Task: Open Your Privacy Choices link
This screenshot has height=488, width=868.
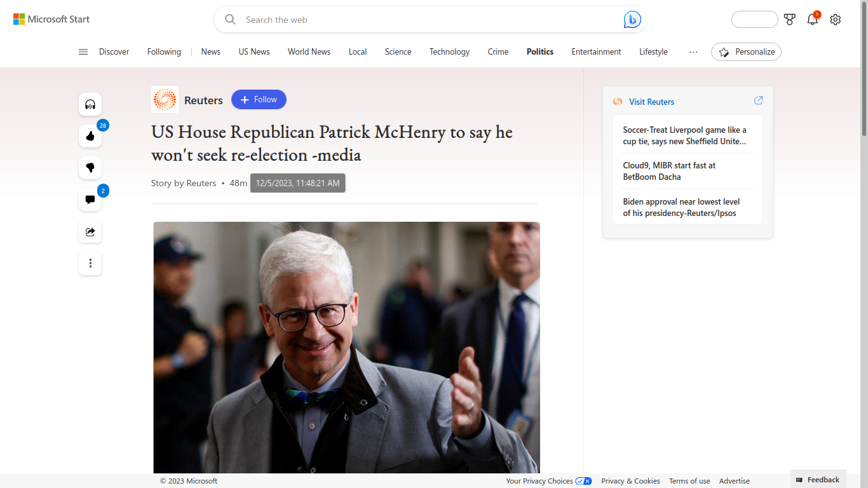Action: click(x=539, y=481)
